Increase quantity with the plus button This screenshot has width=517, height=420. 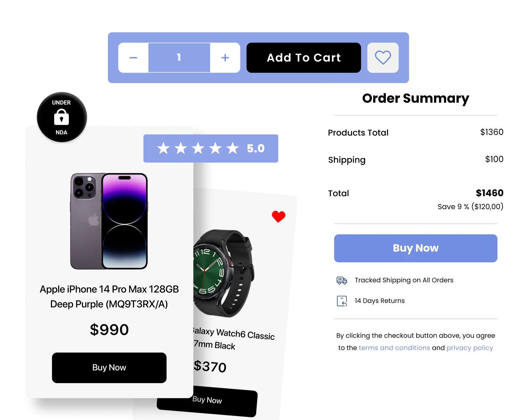[x=225, y=58]
